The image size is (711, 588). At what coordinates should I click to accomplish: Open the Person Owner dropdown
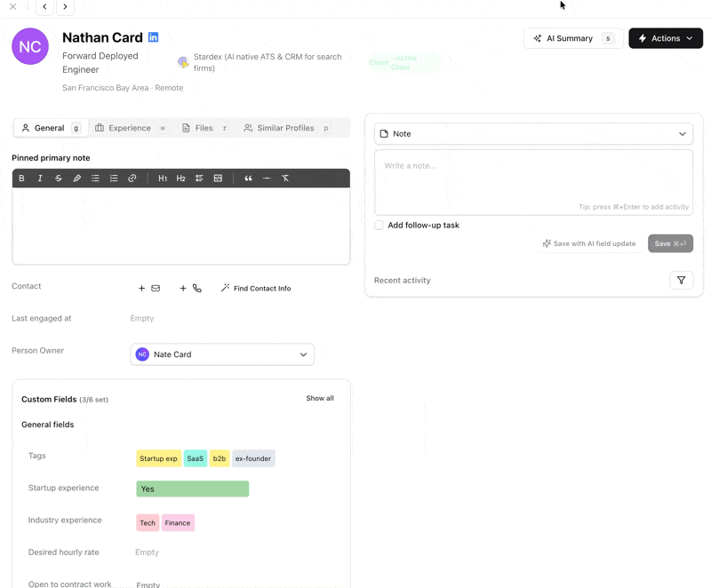click(x=221, y=354)
